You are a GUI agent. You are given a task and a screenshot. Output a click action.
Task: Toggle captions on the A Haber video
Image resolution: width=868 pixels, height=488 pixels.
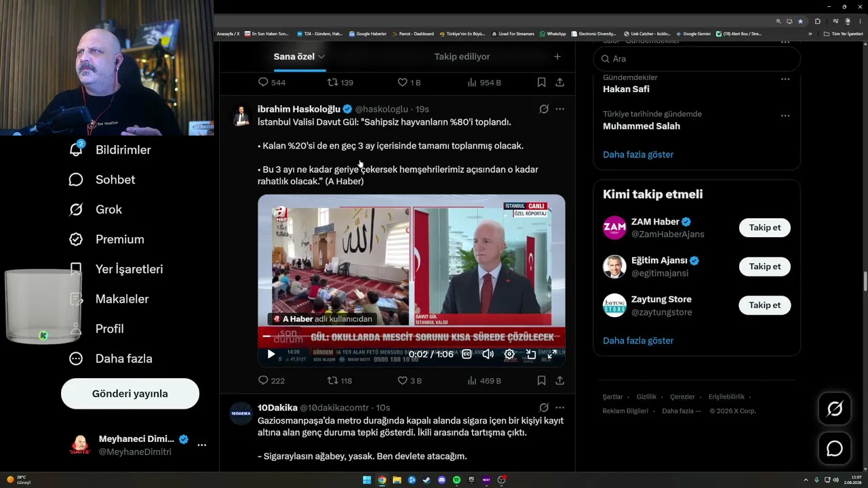pos(467,354)
